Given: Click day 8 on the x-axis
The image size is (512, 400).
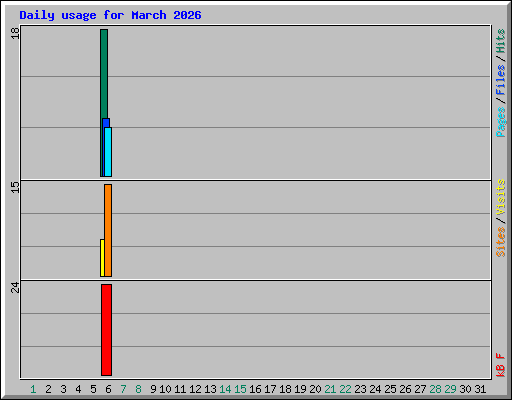Looking at the screenshot, I should tap(138, 389).
